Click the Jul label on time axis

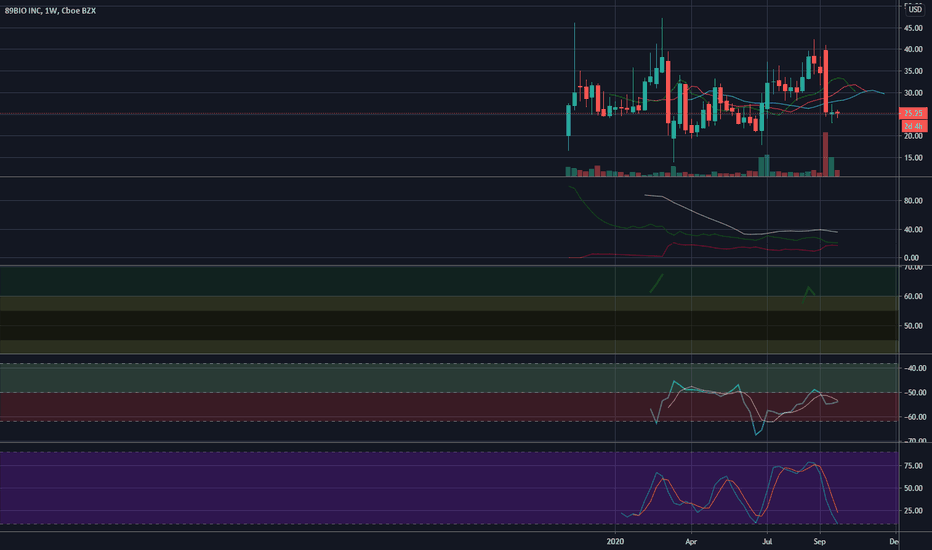[767, 542]
